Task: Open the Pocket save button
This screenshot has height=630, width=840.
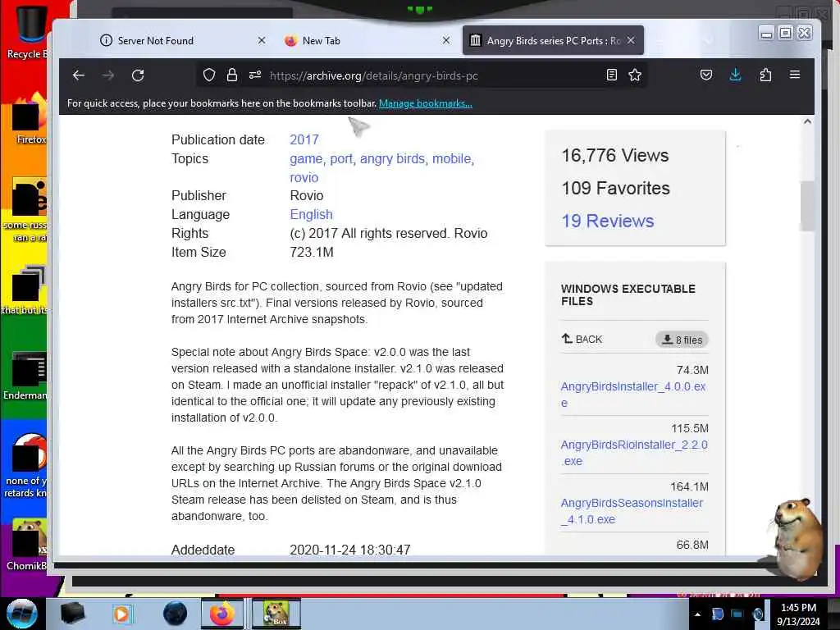Action: pos(706,75)
